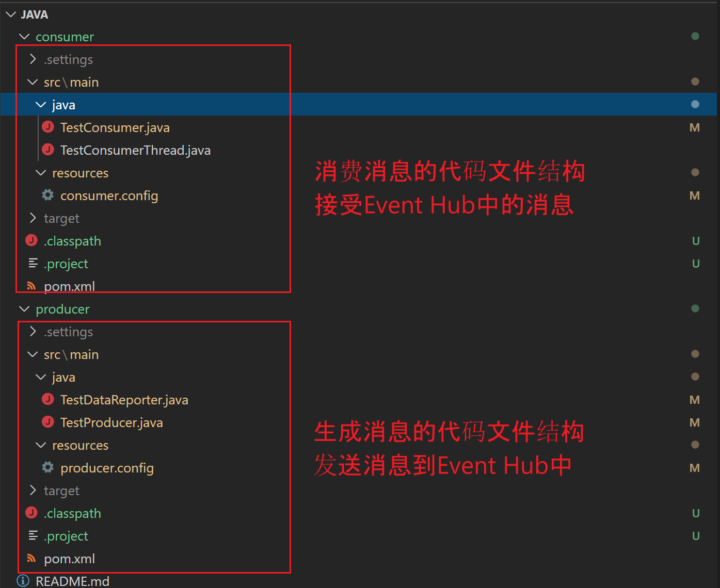Click lines icon of consumer's .project
This screenshot has height=588, width=720.
pyautogui.click(x=33, y=263)
